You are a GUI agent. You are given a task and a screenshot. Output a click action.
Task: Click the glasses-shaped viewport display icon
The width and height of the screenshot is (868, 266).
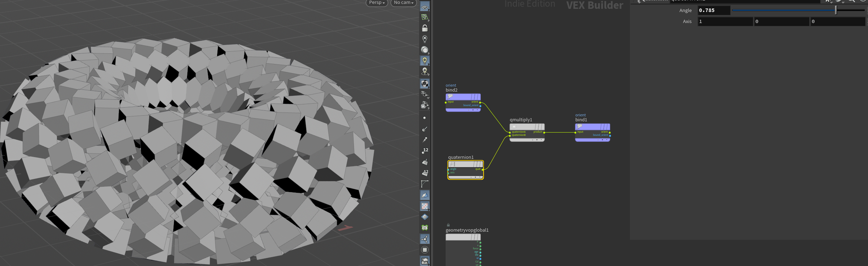click(x=425, y=94)
